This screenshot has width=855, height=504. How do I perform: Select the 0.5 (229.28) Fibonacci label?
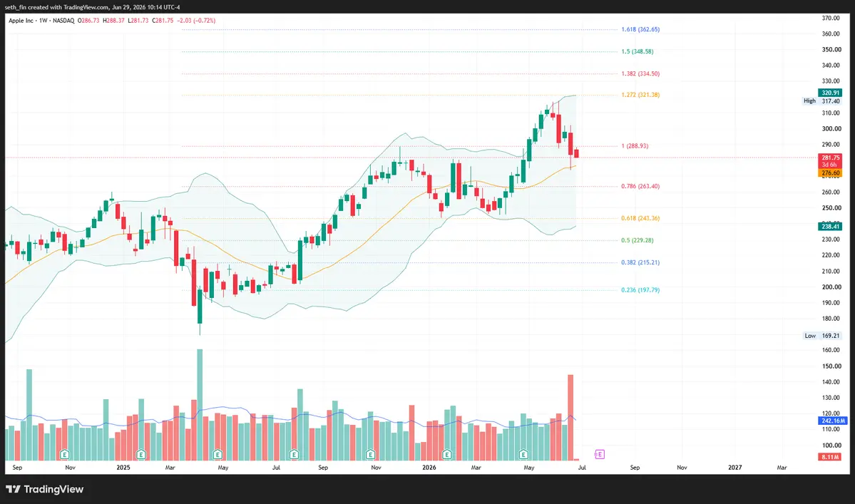(637, 240)
